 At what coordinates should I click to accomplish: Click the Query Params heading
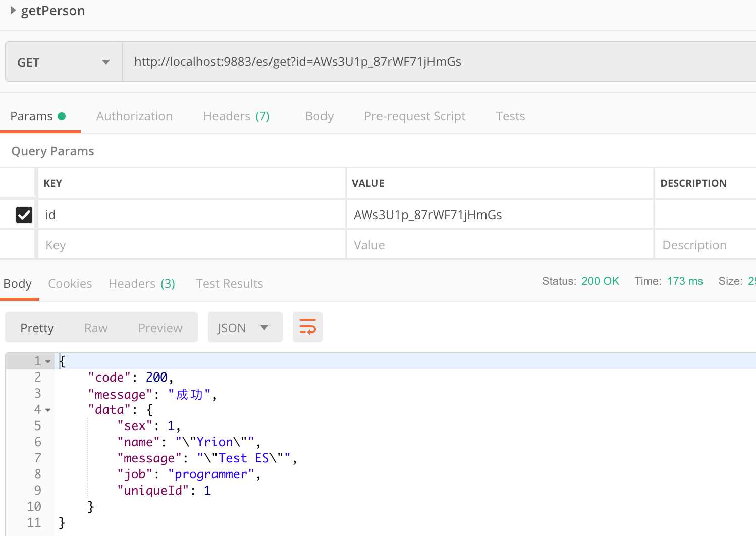tap(53, 151)
